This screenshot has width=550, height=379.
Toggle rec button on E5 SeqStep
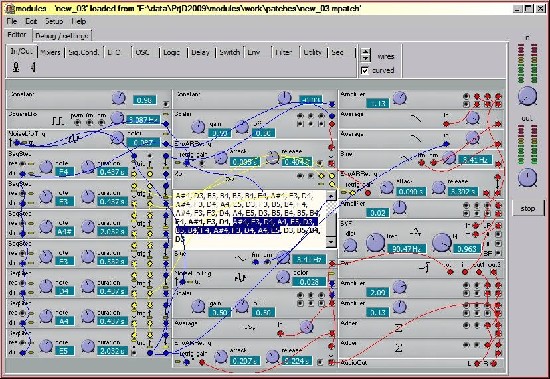22,343
